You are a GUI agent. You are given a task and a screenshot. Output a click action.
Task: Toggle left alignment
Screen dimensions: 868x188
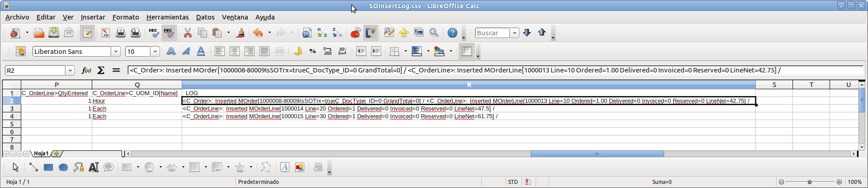[220, 51]
